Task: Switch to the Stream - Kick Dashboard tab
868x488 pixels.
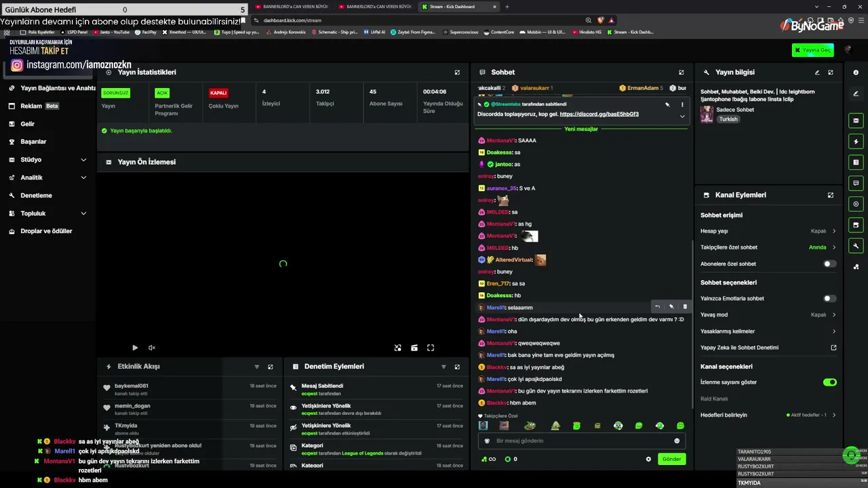Action: tap(459, 7)
